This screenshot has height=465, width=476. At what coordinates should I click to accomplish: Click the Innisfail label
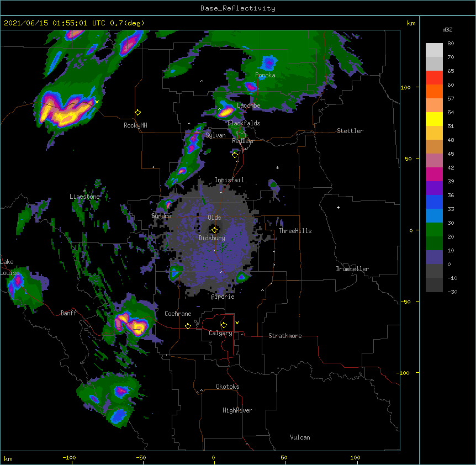(229, 180)
